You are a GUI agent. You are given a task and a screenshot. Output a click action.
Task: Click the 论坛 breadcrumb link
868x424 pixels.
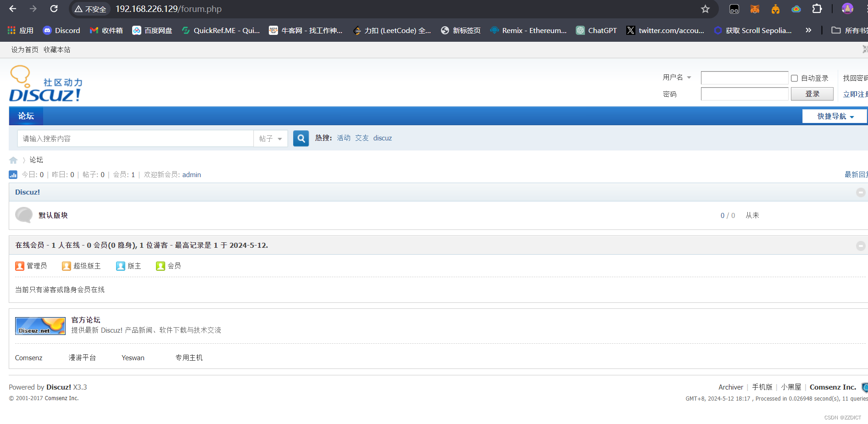pyautogui.click(x=36, y=160)
